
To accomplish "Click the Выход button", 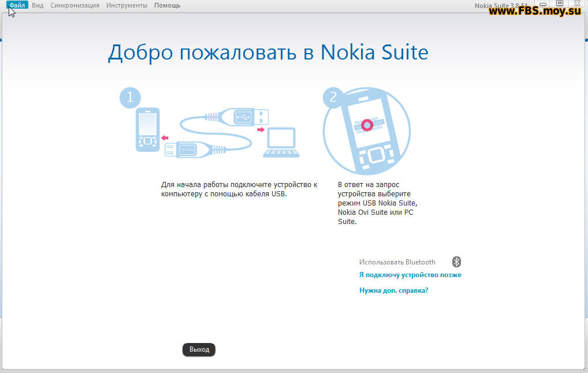I will (x=199, y=349).
